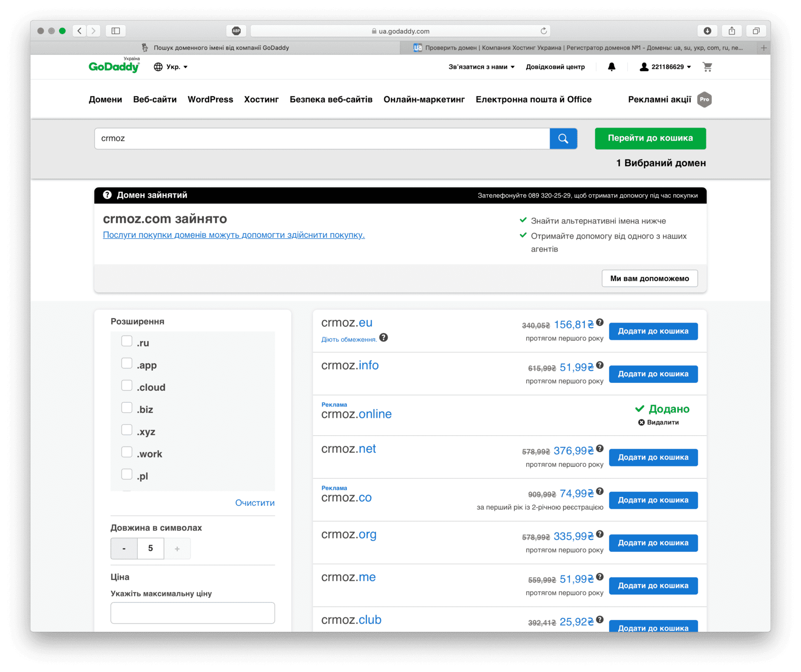Screen dimensions: 801x672
Task: Click the notifications bell icon
Action: [611, 67]
